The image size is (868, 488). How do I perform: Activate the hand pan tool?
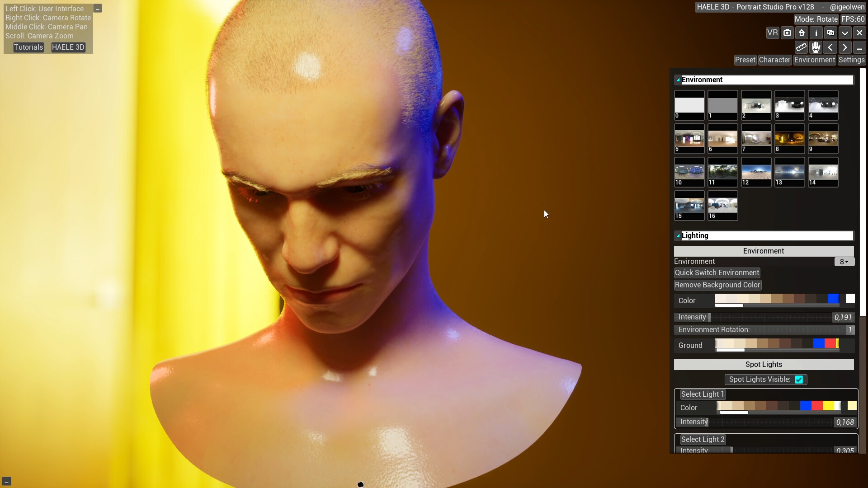[816, 47]
